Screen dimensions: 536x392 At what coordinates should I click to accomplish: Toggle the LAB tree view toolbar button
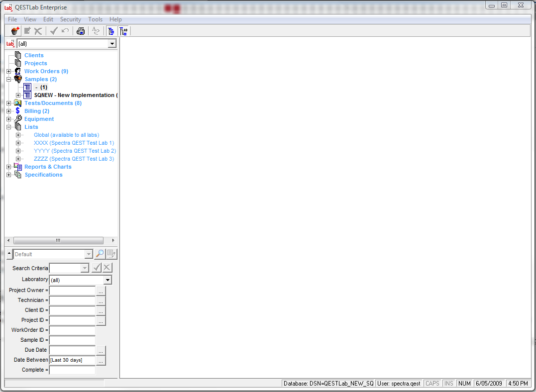click(123, 31)
